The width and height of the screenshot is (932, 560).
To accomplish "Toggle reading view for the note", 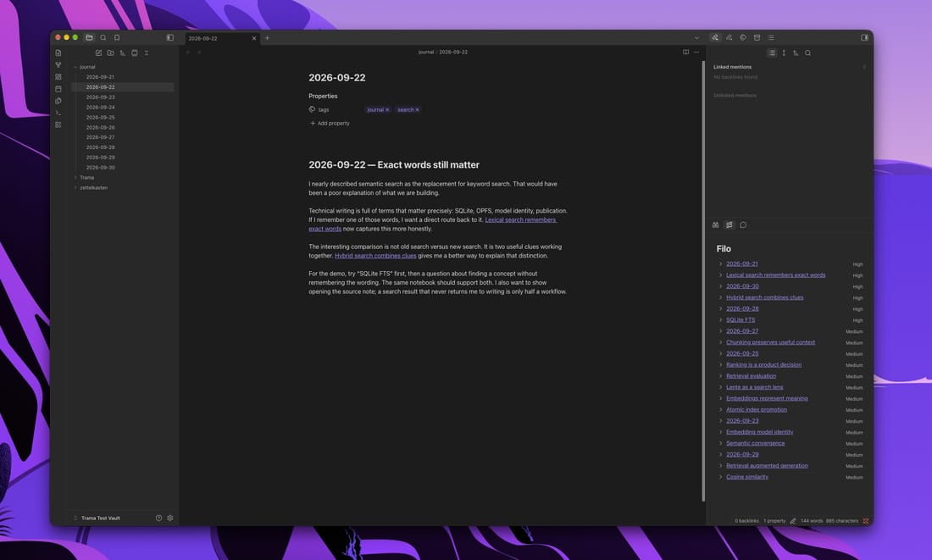I will pyautogui.click(x=686, y=52).
